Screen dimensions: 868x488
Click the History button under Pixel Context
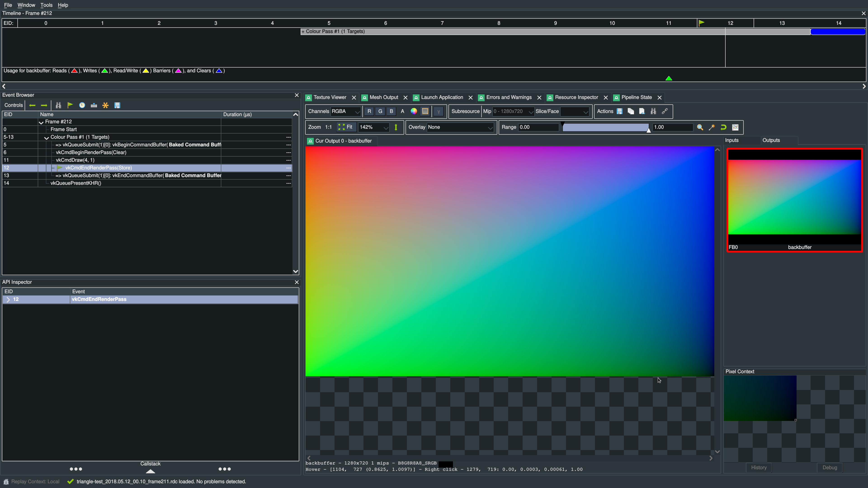point(759,467)
